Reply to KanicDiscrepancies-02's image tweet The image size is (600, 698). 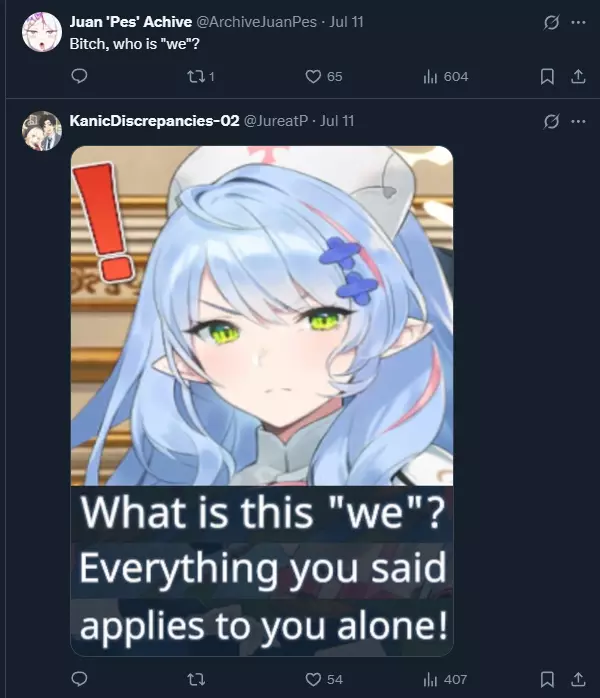(x=79, y=679)
